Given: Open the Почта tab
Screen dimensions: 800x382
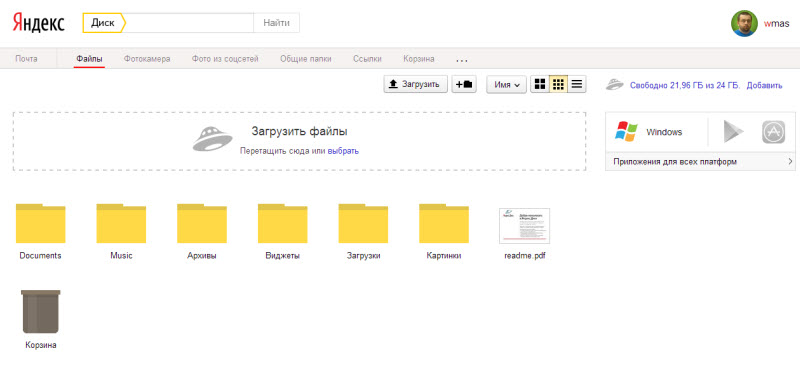Looking at the screenshot, I should tap(26, 59).
